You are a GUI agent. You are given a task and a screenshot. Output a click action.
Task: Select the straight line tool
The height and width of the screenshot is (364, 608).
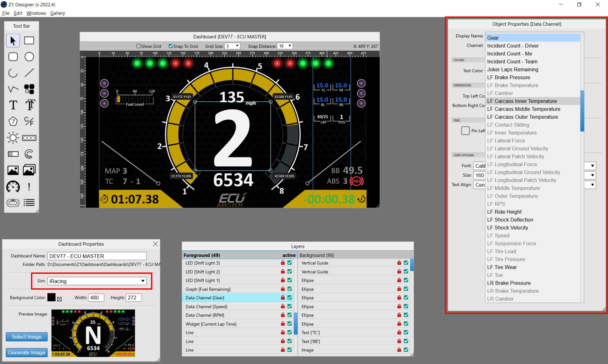[29, 73]
